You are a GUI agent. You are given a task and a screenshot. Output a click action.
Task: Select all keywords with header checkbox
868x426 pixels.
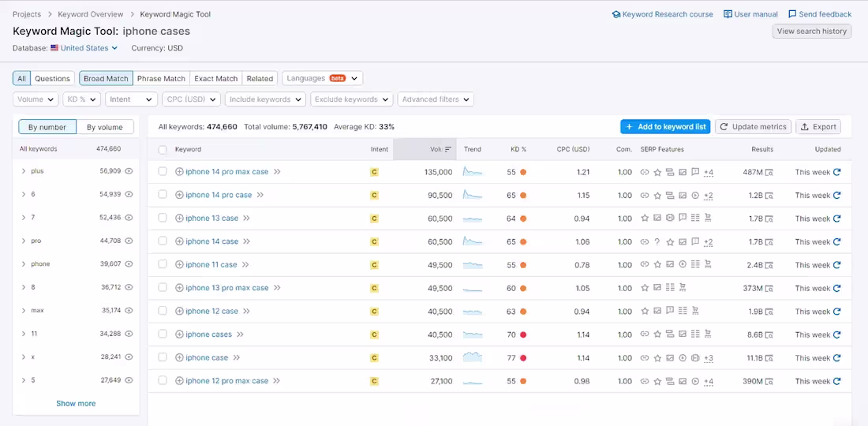point(163,149)
